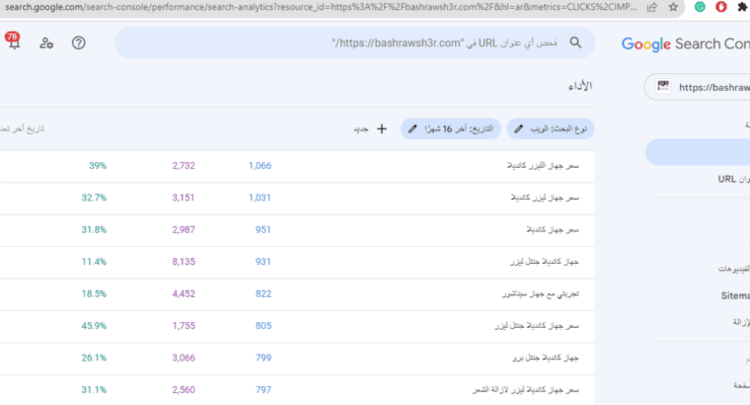Bookmark this page with the star icon

673,7
